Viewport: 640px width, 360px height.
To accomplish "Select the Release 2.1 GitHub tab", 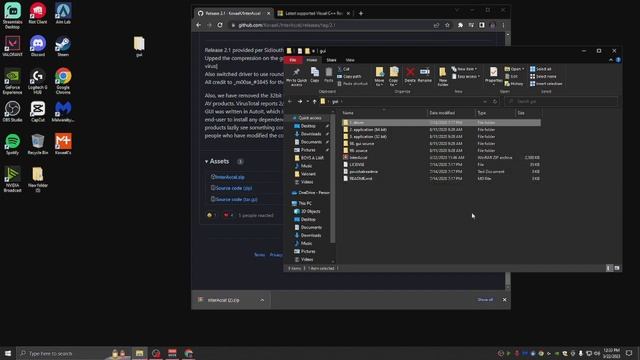I will coord(233,13).
